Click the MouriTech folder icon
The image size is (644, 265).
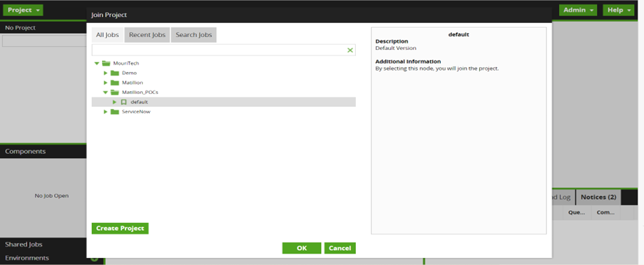pos(106,63)
